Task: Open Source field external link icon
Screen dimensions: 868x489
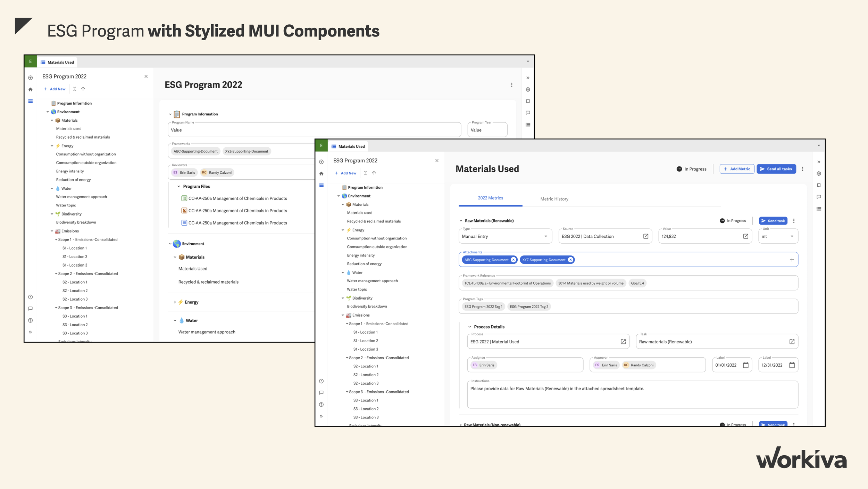Action: tap(645, 236)
